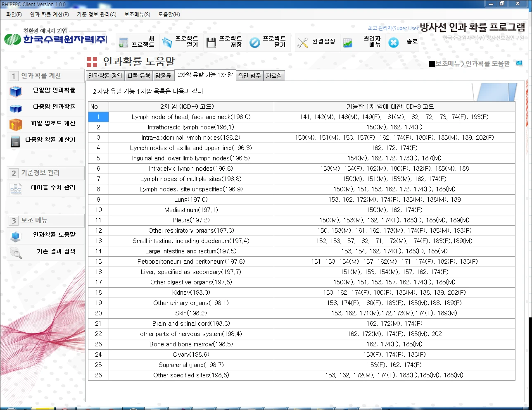Select cell Ovary(198.6)
Viewport: 532px width, 410px height.
click(191, 355)
